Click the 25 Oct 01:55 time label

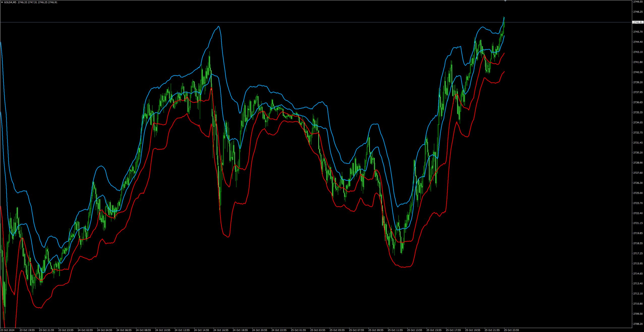click(x=298, y=330)
